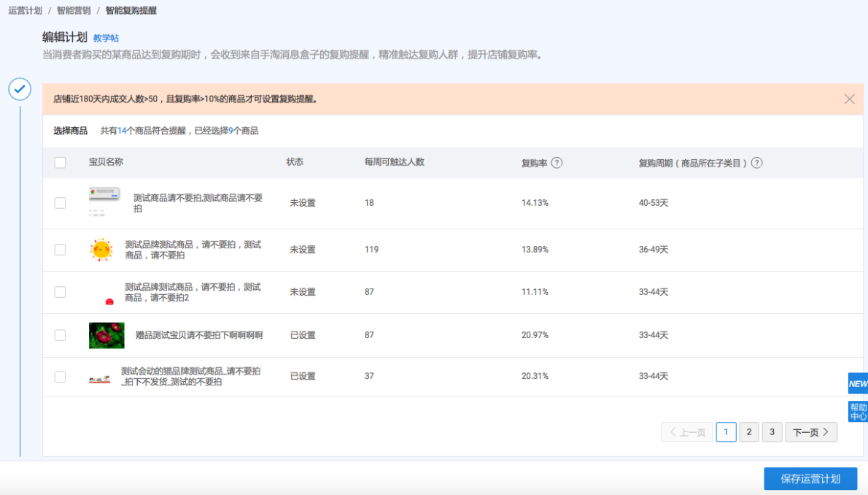Click the 状态 column header
This screenshot has height=495, width=868.
[x=295, y=162]
